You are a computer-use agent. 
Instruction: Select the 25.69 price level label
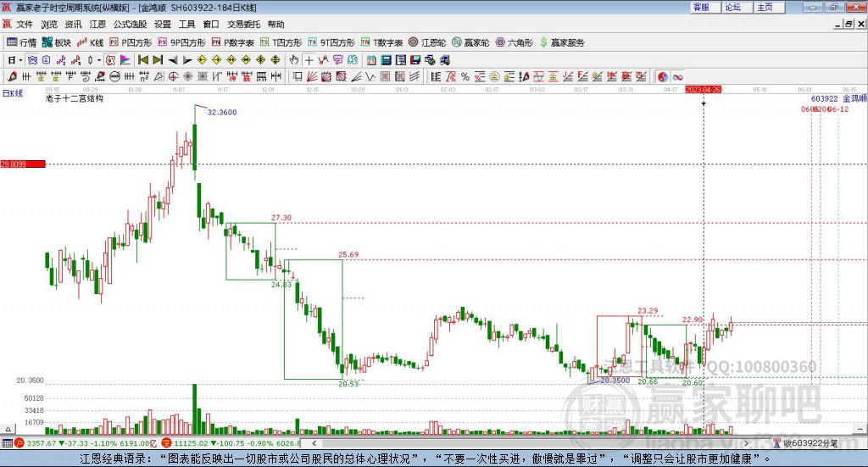(348, 255)
